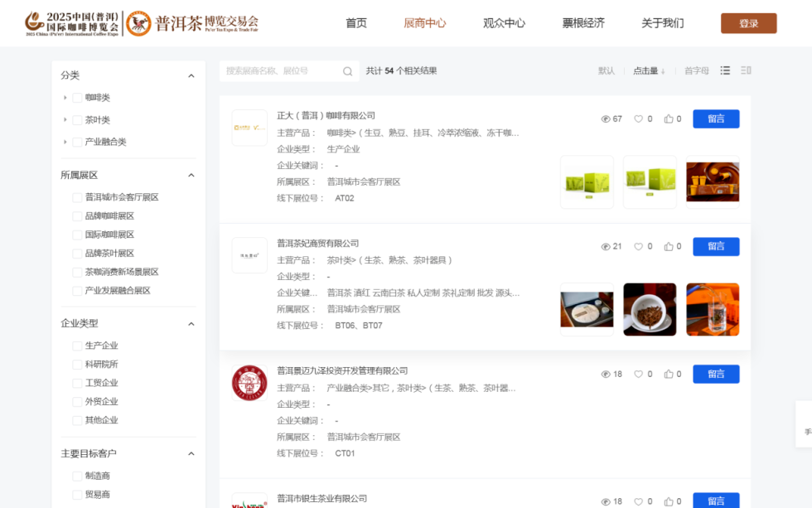
Task: Sort results by 默认 order
Action: click(x=607, y=71)
